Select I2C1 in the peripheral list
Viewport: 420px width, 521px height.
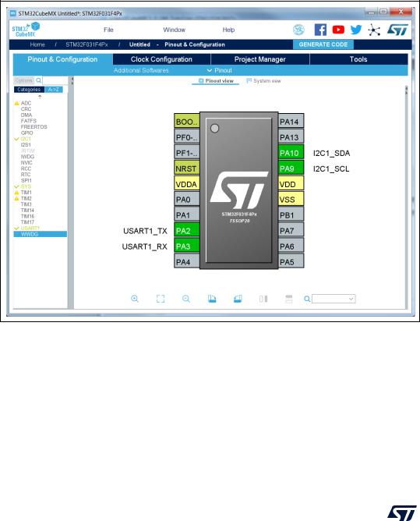coord(26,139)
